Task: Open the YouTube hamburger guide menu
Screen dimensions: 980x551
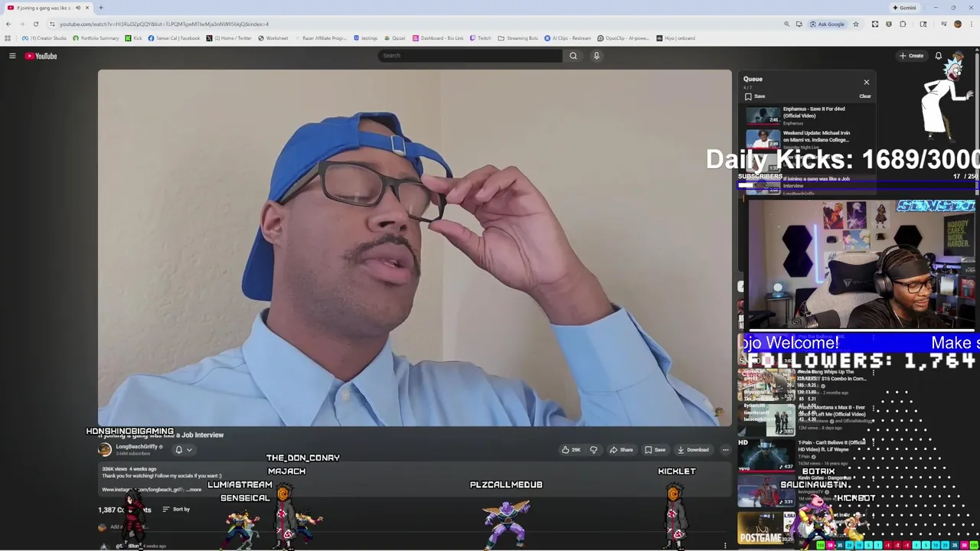Action: pyautogui.click(x=12, y=56)
